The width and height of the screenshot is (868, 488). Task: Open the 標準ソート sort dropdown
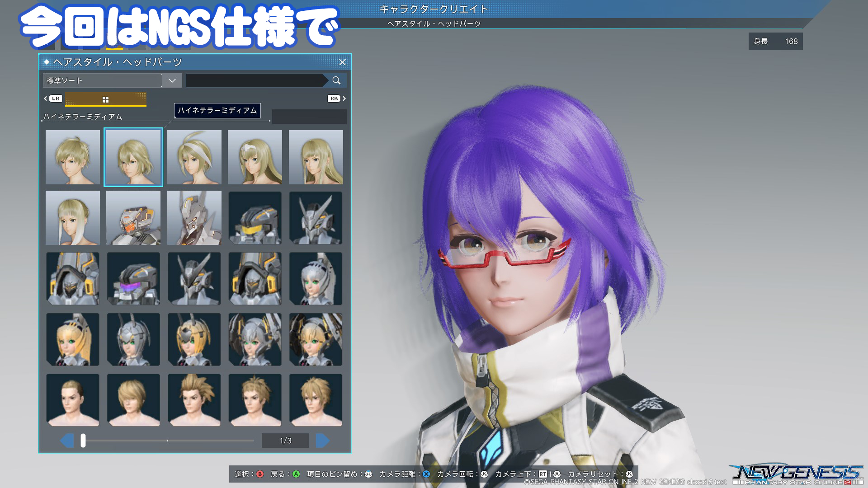click(x=171, y=80)
